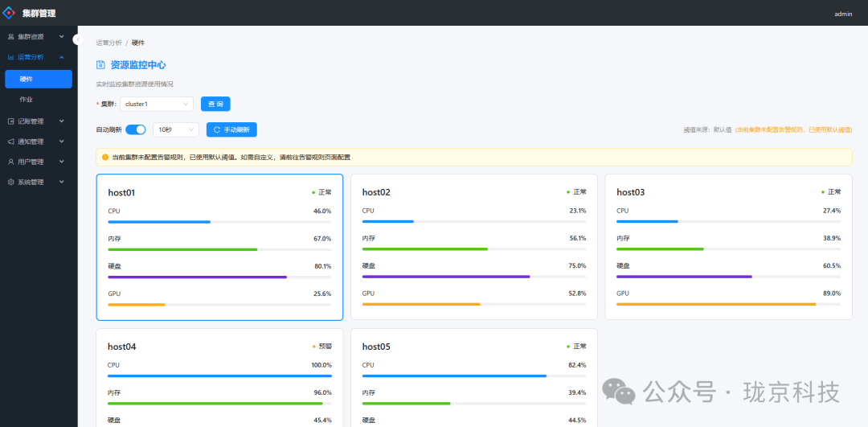
Task: Collapse the sidebar with the round arrow button
Action: [x=77, y=39]
